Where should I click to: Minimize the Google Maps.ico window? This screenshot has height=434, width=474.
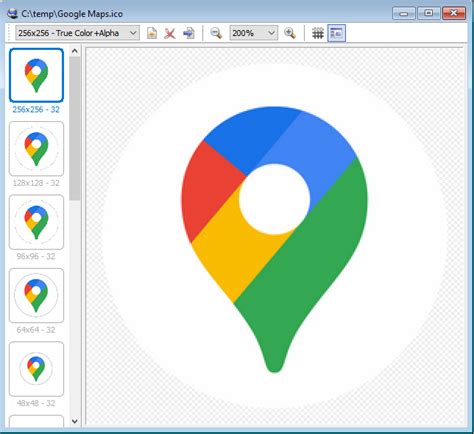pyautogui.click(x=404, y=13)
